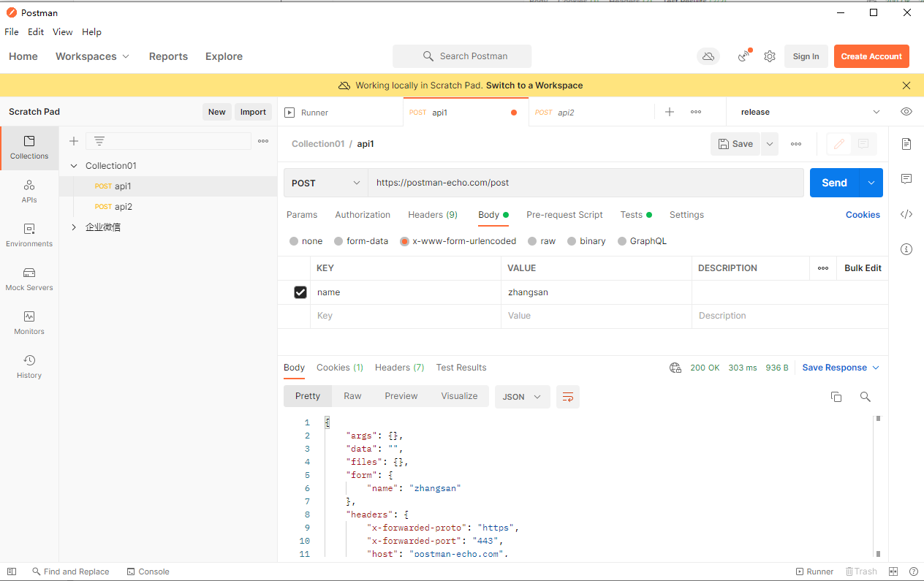Open the Save button dropdown arrow

click(x=769, y=144)
